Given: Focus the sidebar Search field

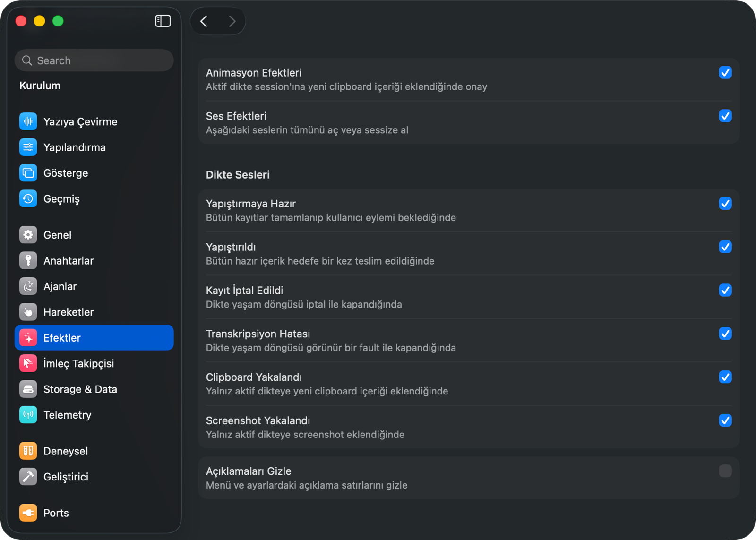Looking at the screenshot, I should coord(94,60).
